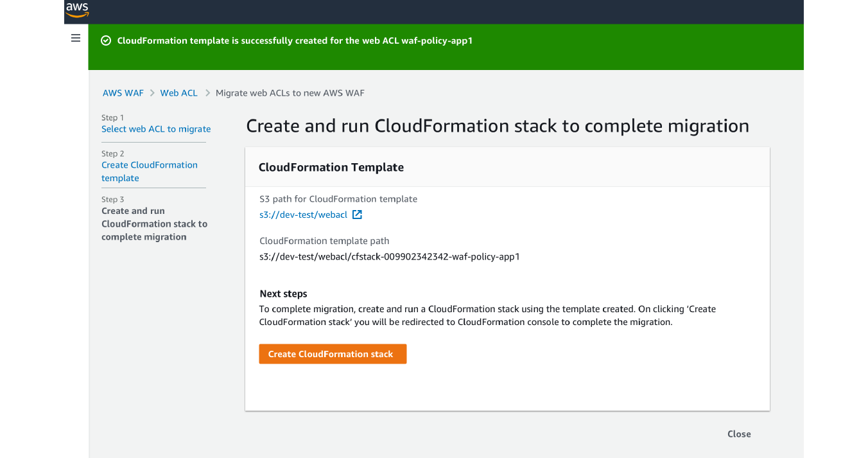Open the AWS logo home link
This screenshot has width=868, height=458.
77,10
